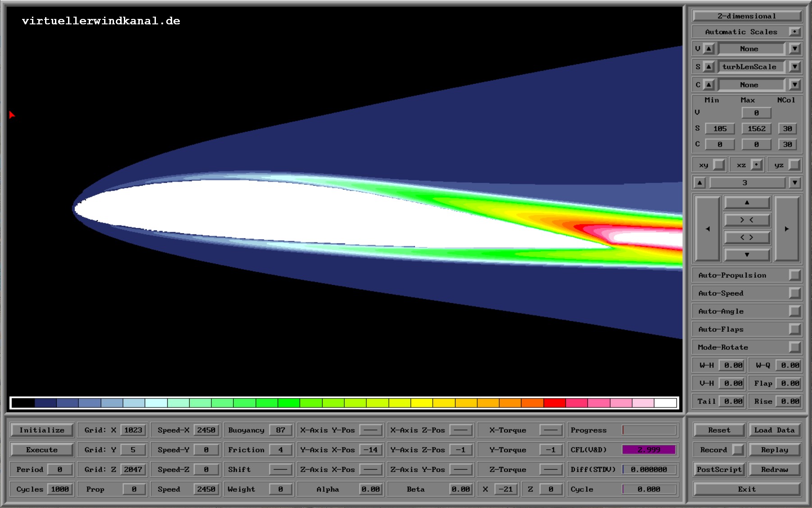Toggle the Record checkbox
Viewport: 812px width, 508px height.
click(x=738, y=450)
